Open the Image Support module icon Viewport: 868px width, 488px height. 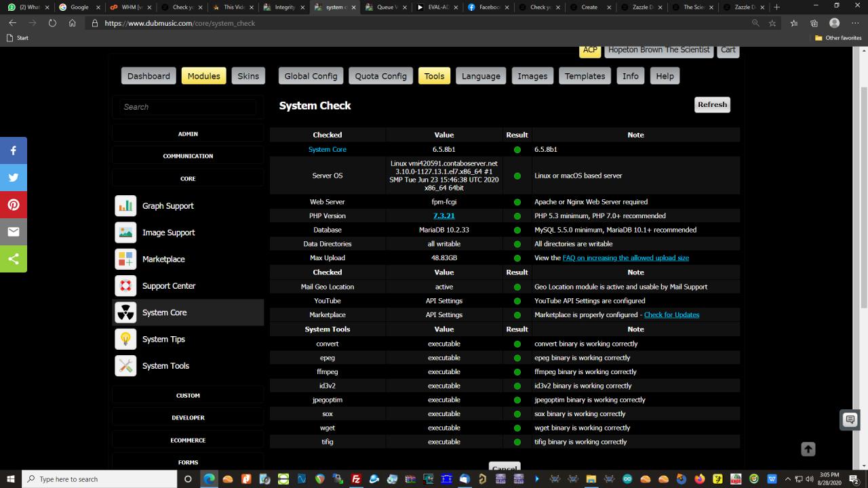[x=125, y=232]
